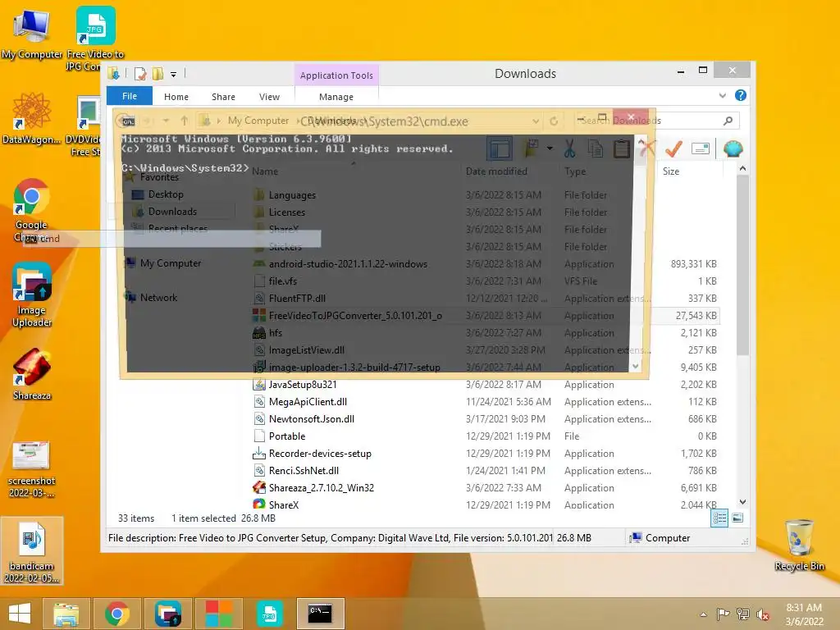This screenshot has height=630, width=840.
Task: Click the My Computer desktop icon
Action: coord(32,34)
